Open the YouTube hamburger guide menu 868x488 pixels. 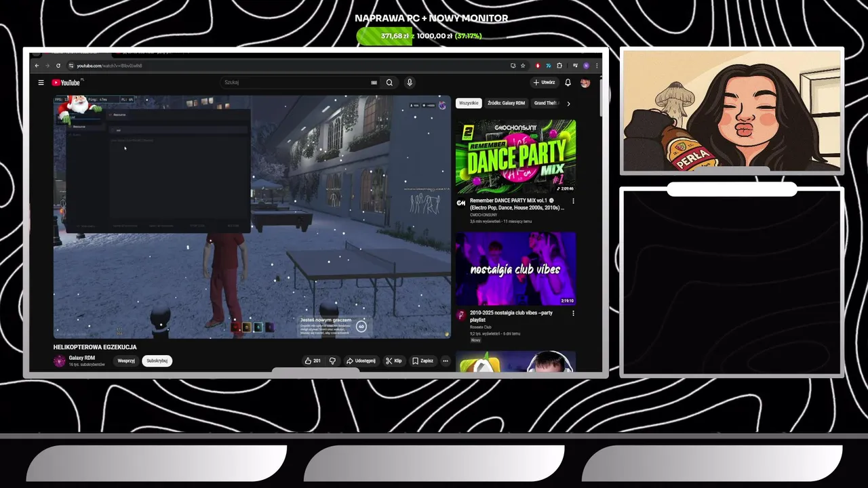(x=41, y=83)
